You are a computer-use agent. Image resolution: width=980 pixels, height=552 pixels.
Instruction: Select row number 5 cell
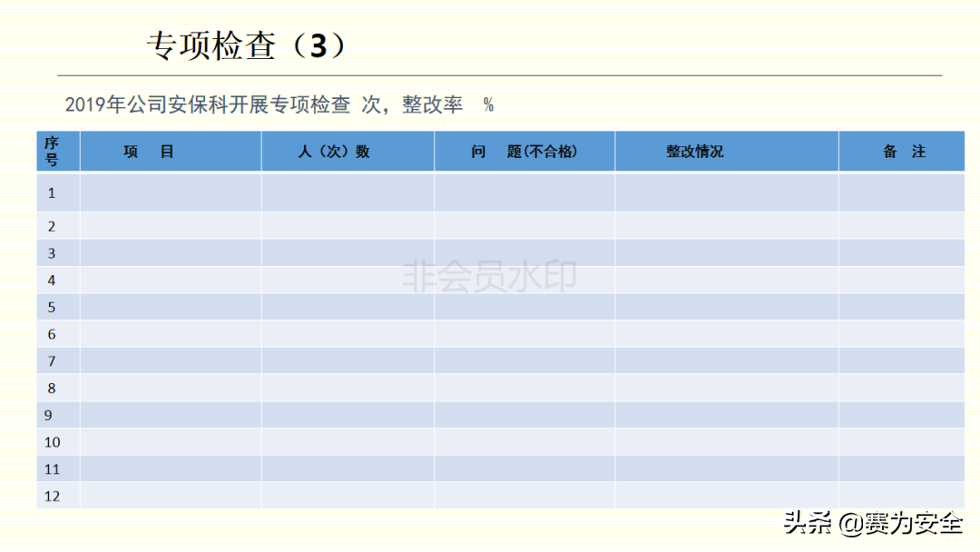[x=58, y=307]
